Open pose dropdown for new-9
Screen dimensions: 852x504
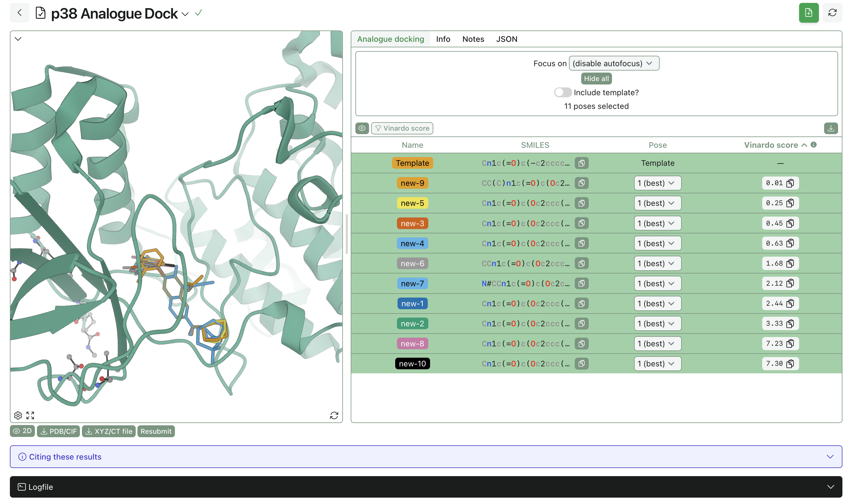click(657, 183)
